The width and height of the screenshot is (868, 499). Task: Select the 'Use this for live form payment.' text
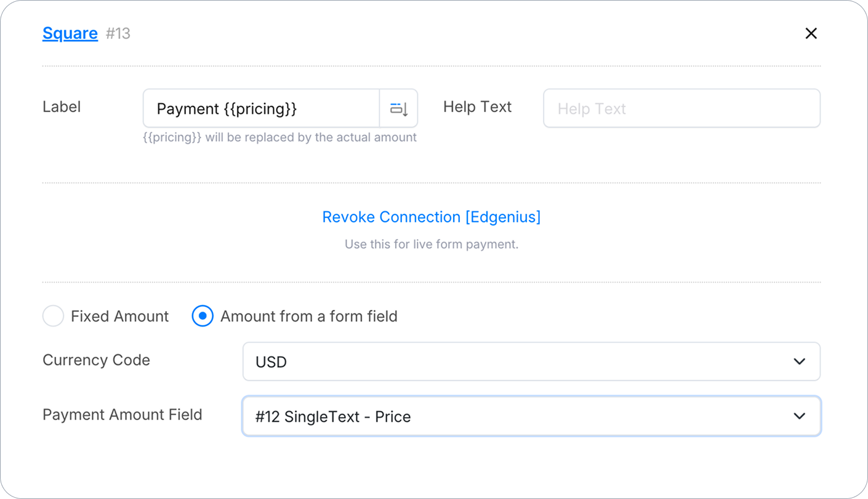pyautogui.click(x=432, y=245)
